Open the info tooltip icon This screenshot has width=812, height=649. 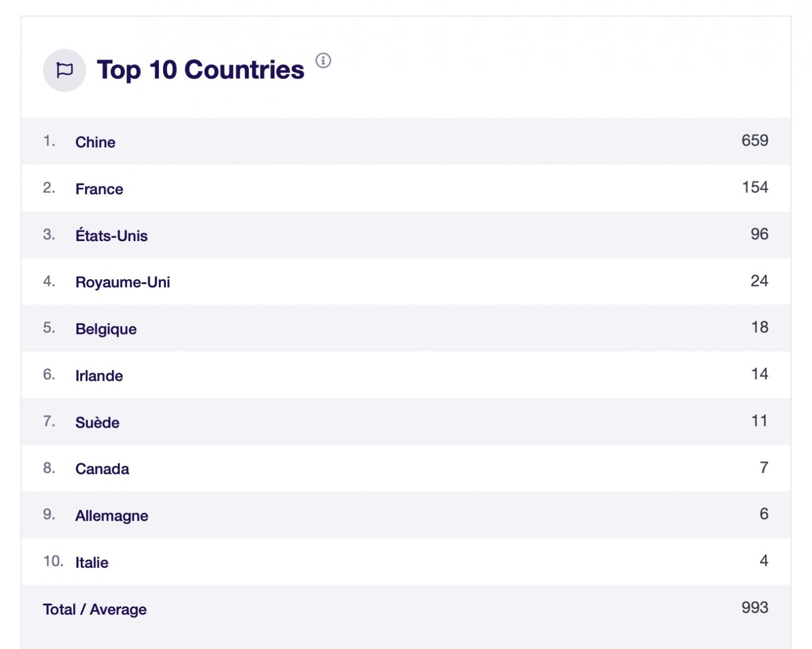[323, 61]
